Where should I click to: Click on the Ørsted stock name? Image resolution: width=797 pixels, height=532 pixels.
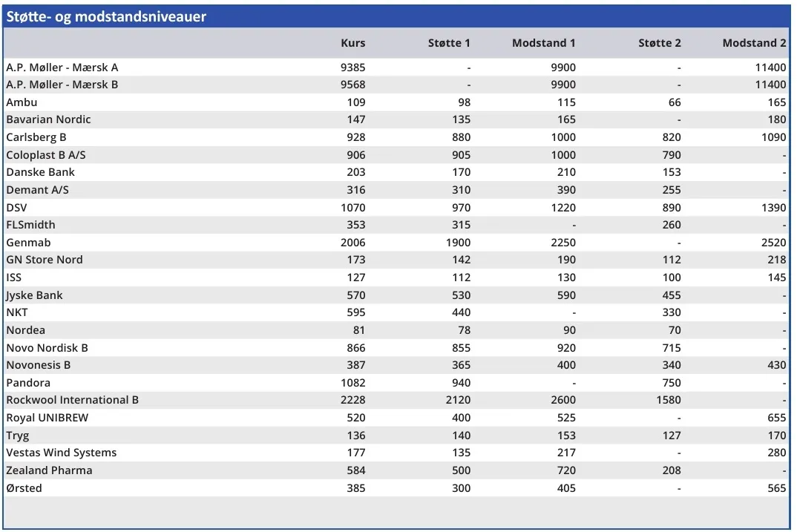[x=24, y=488]
